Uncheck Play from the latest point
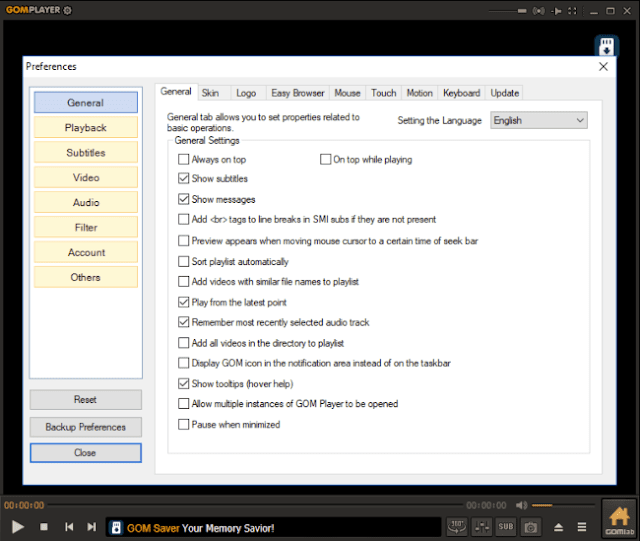 (x=184, y=302)
